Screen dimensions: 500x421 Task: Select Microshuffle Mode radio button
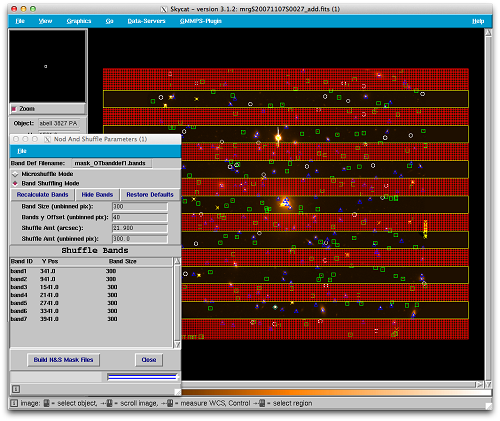coord(15,174)
